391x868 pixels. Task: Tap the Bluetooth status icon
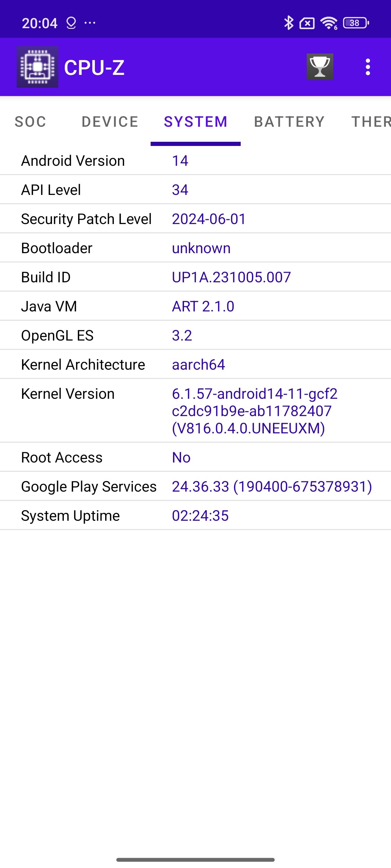[288, 23]
